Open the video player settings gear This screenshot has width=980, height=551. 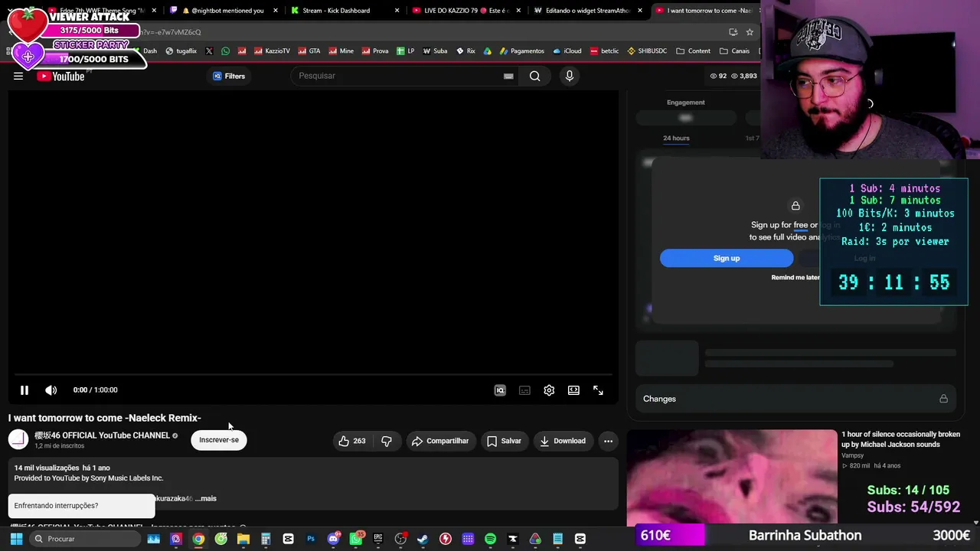(549, 390)
